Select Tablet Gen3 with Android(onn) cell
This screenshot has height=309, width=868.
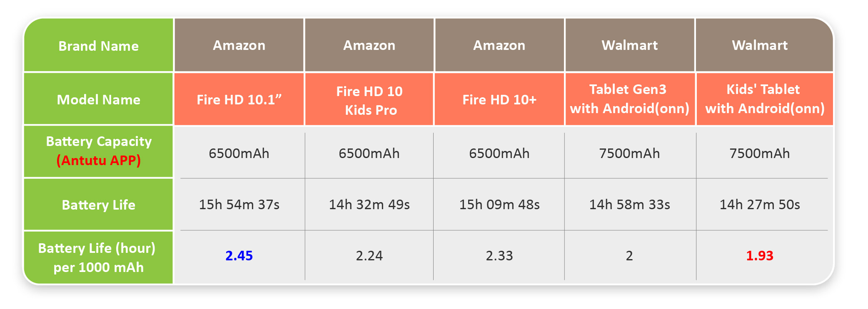coord(630,99)
